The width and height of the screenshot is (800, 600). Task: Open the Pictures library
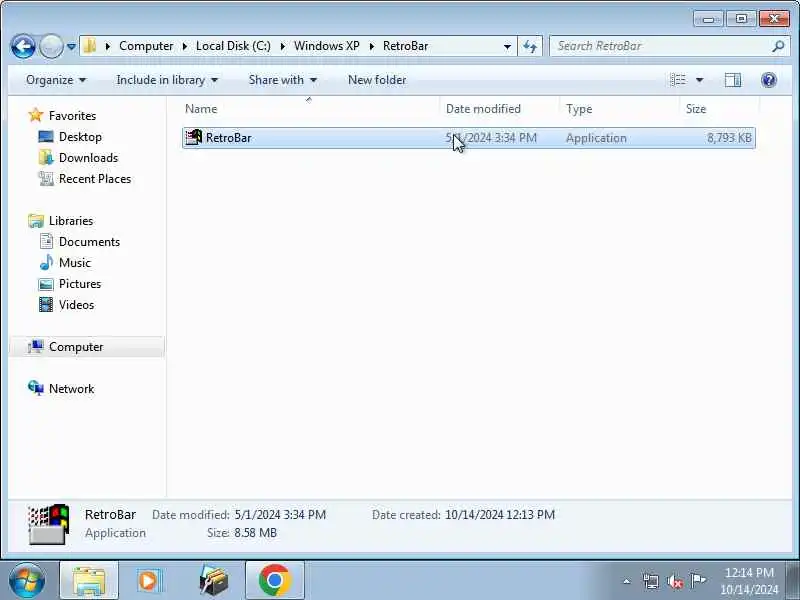80,283
